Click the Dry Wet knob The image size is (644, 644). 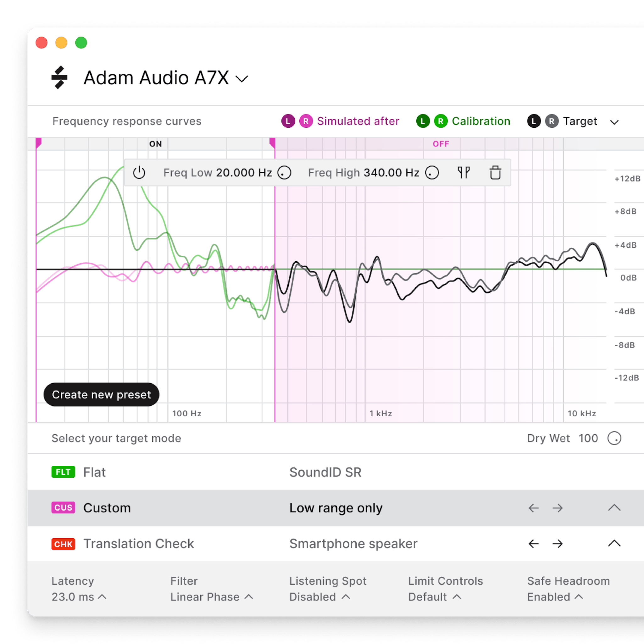pos(614,438)
